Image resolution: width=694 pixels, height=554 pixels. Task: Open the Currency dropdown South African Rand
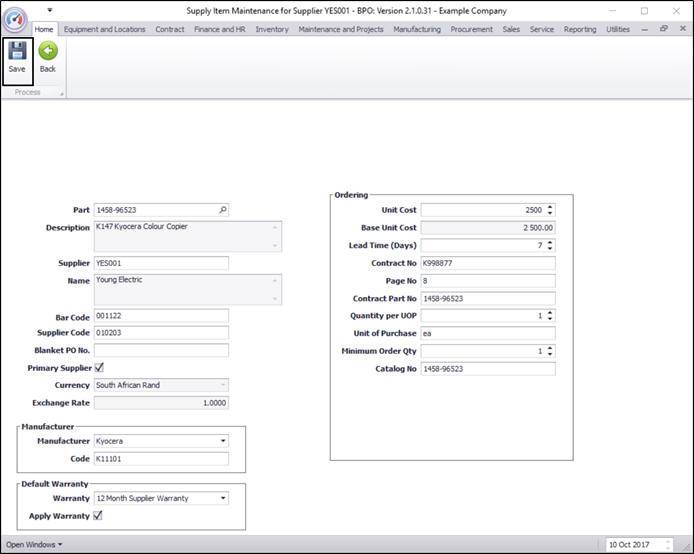coord(223,385)
